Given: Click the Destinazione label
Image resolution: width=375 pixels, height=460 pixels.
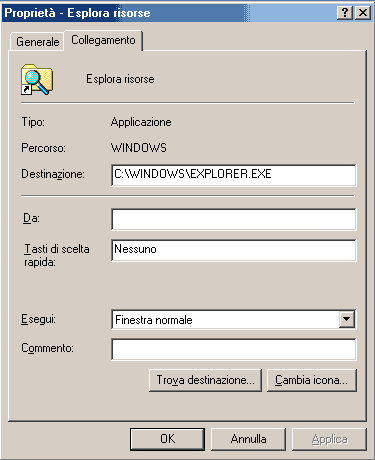Looking at the screenshot, I should (x=53, y=174).
